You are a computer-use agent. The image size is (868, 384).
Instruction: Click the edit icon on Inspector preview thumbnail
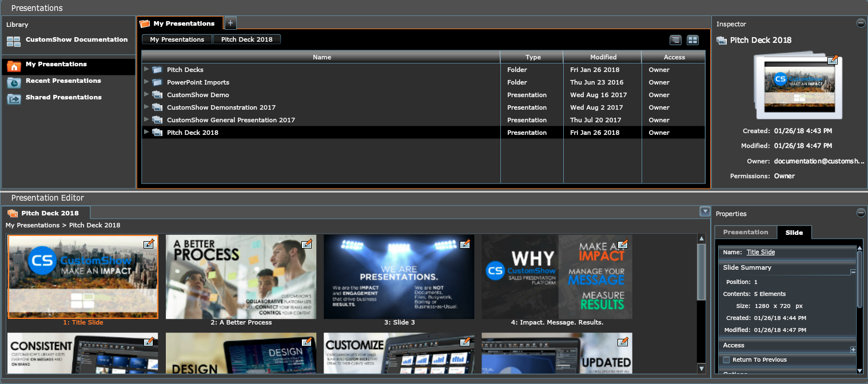tap(833, 60)
